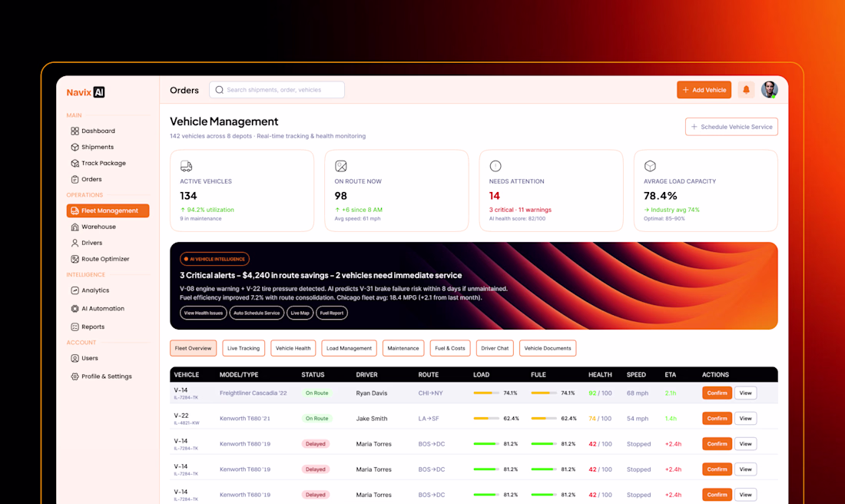Open Reports in the sidebar
Viewport: 845px width, 504px height.
pyautogui.click(x=88, y=327)
